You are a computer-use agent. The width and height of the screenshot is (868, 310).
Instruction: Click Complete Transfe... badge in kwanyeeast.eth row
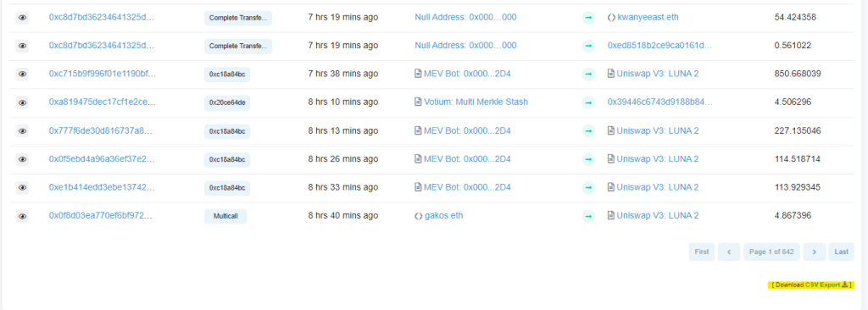pyautogui.click(x=238, y=18)
